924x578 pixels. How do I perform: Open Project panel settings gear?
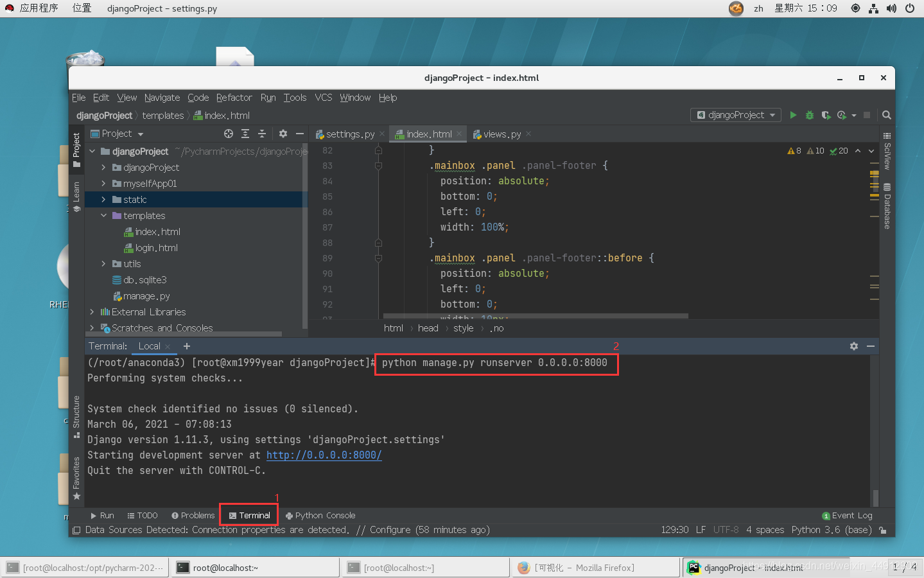(x=283, y=134)
